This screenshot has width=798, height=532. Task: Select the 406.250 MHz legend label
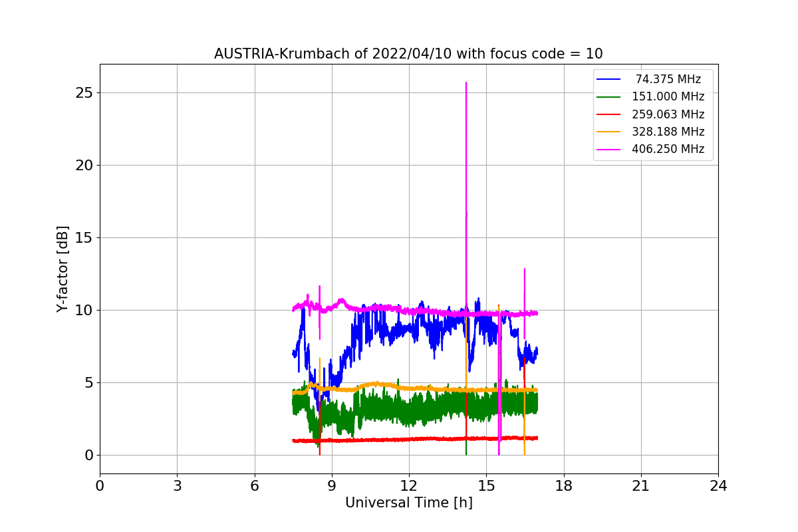(x=668, y=149)
